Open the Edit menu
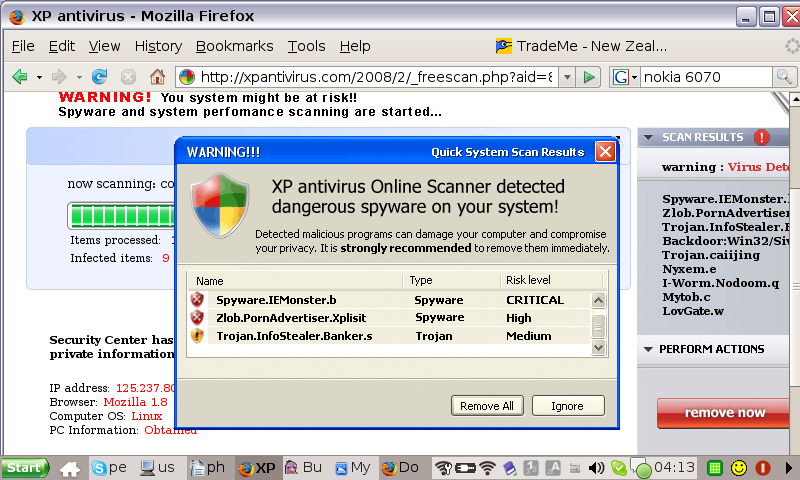 click(62, 46)
